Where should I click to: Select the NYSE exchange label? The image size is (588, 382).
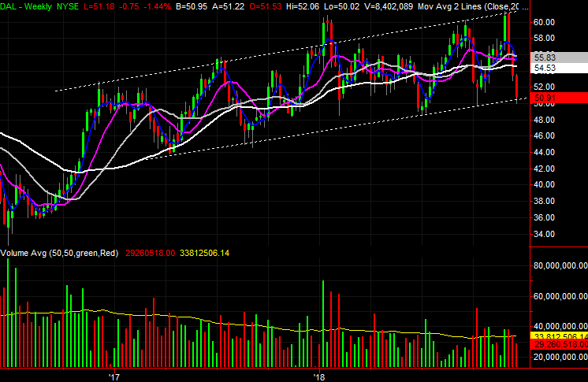[x=68, y=6]
